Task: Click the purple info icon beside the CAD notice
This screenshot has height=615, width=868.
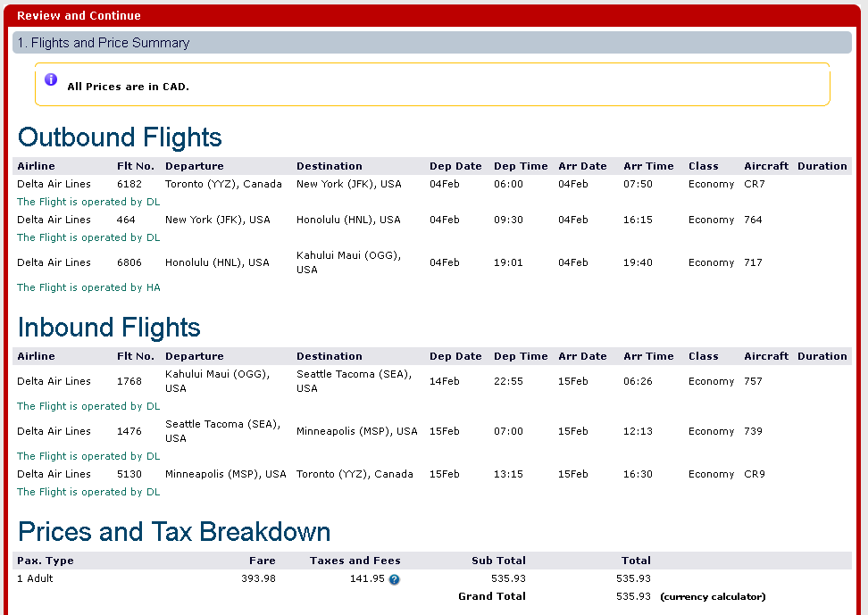Action: pos(51,80)
